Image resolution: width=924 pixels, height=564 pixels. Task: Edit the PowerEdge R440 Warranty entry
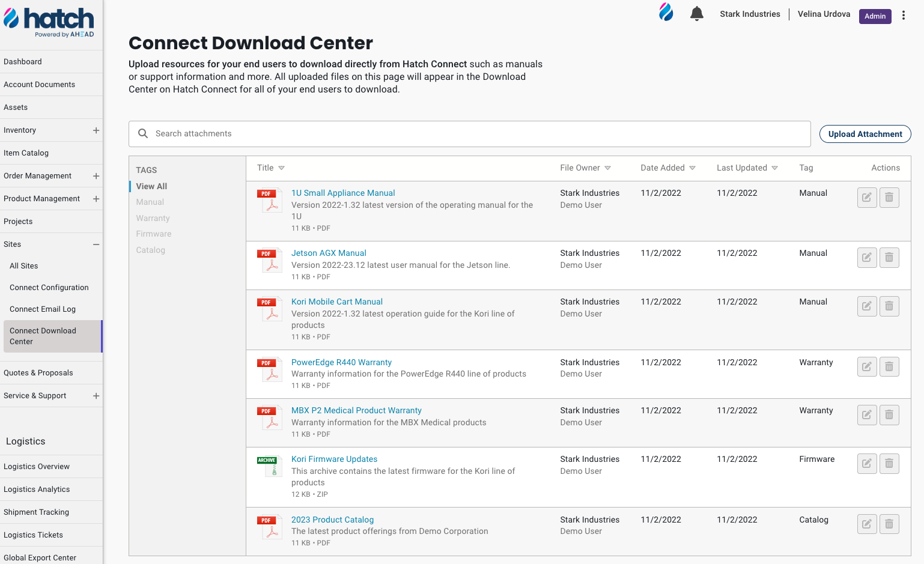point(867,366)
